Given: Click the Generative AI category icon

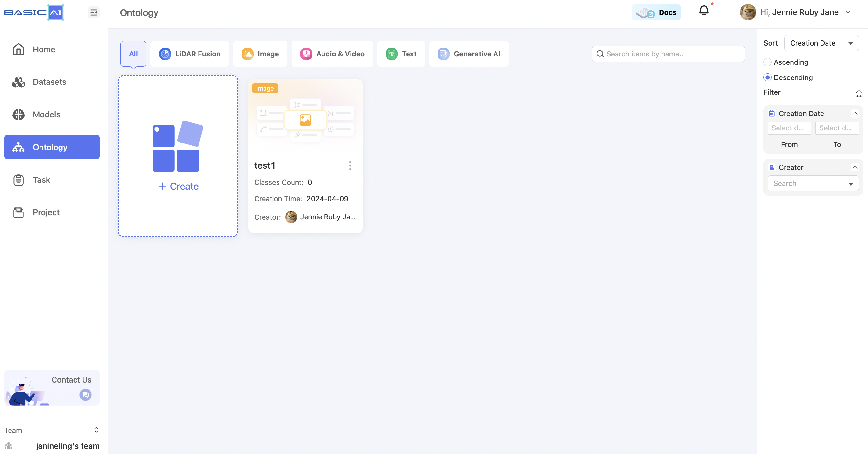Looking at the screenshot, I should 444,54.
